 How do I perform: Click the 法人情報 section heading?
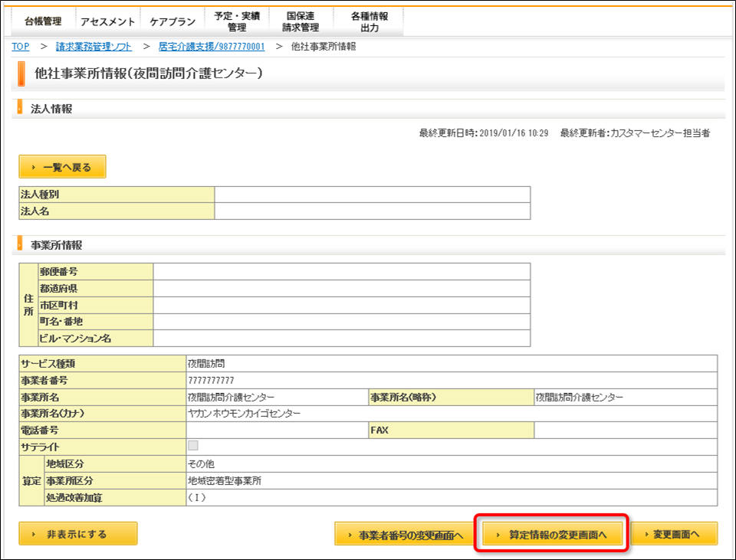click(51, 109)
